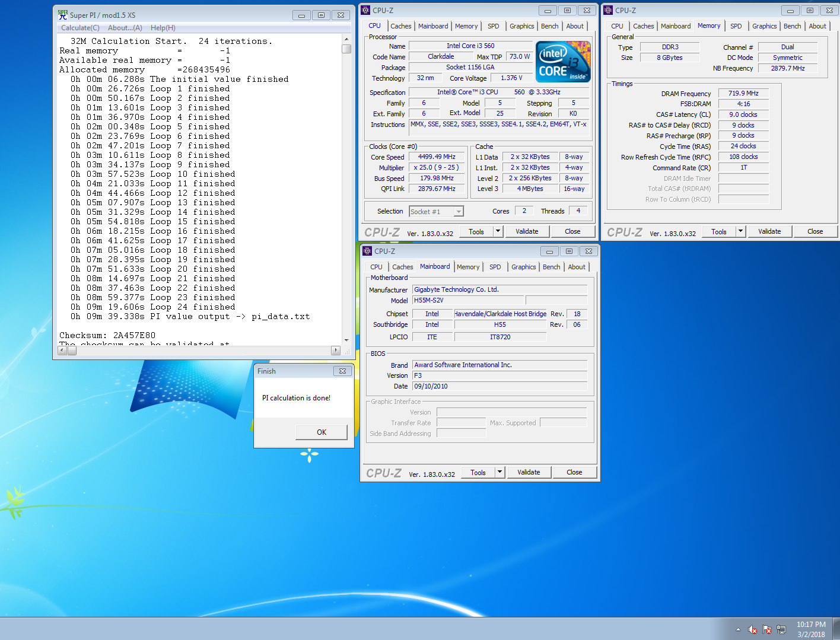Click the Super PI scroll-up arrow
840x640 pixels.
tap(346, 39)
